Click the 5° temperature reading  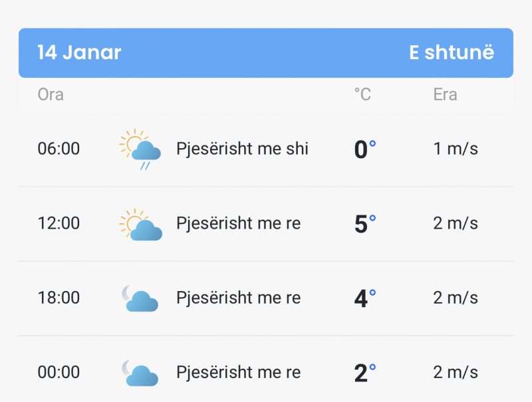pos(365,224)
